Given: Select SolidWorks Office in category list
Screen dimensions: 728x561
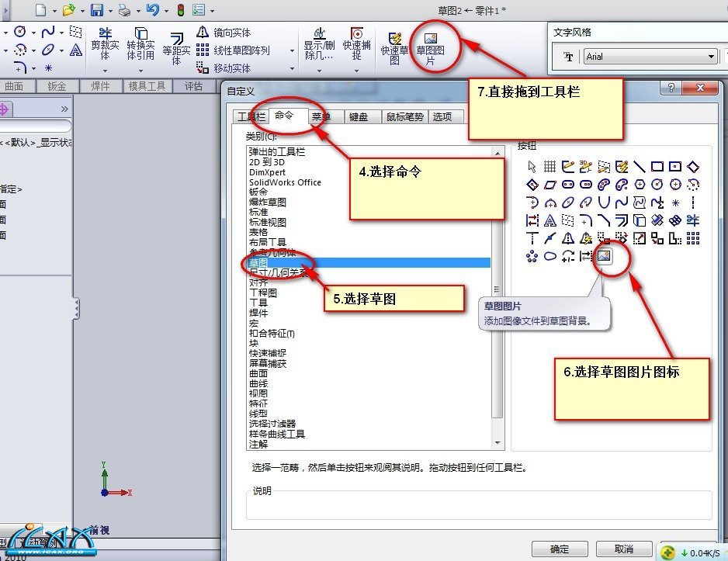Looking at the screenshot, I should pyautogui.click(x=285, y=182).
